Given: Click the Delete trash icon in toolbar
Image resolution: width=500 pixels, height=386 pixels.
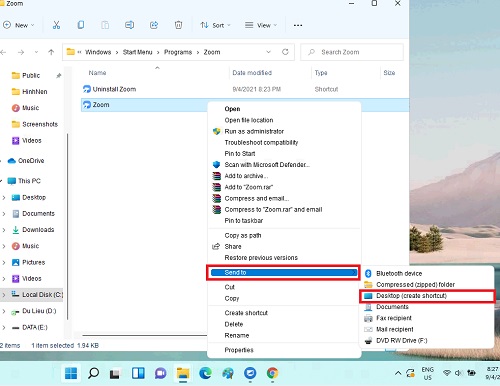Looking at the screenshot, I should point(178,25).
